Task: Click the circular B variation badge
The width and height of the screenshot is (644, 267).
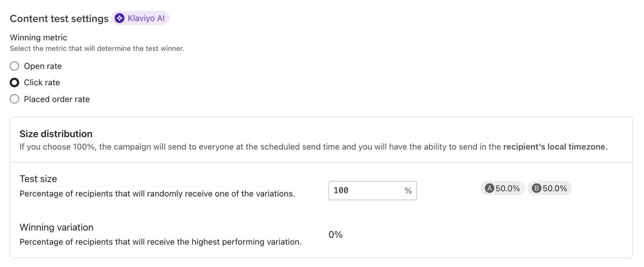Action: [536, 188]
